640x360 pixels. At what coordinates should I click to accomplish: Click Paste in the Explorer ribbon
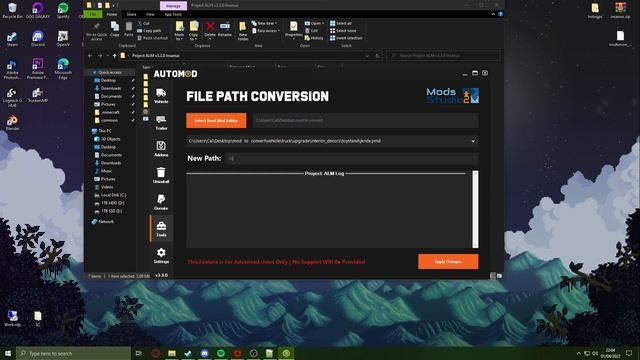129,30
